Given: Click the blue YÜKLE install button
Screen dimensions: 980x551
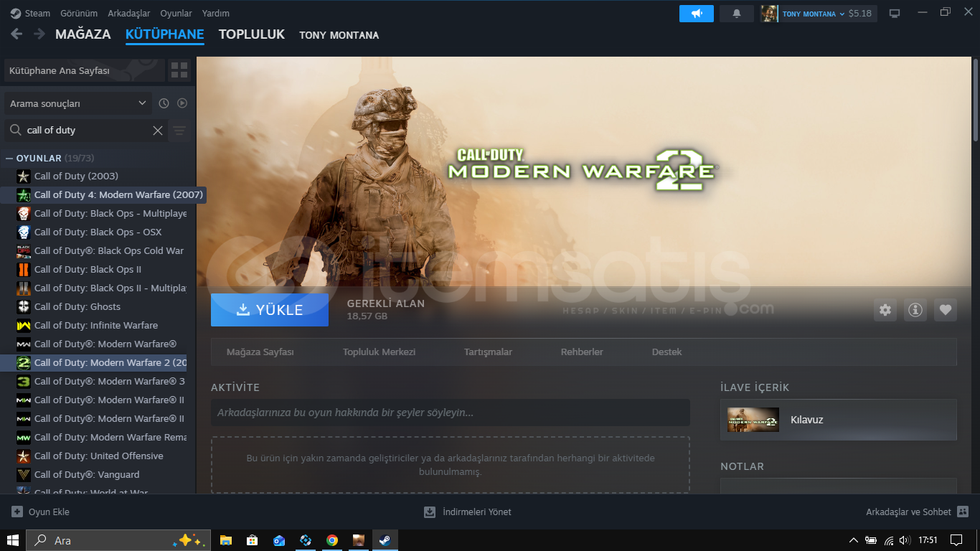Looking at the screenshot, I should (270, 310).
